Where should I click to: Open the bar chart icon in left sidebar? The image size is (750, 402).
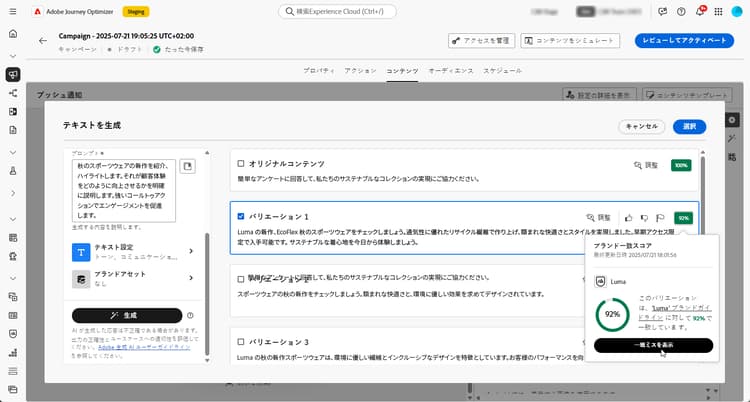click(x=13, y=353)
